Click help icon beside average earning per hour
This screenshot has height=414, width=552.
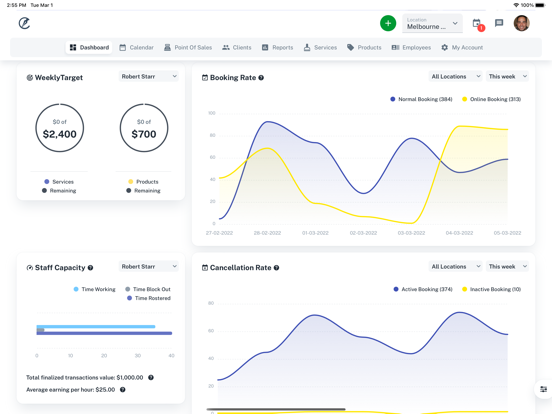tap(123, 390)
